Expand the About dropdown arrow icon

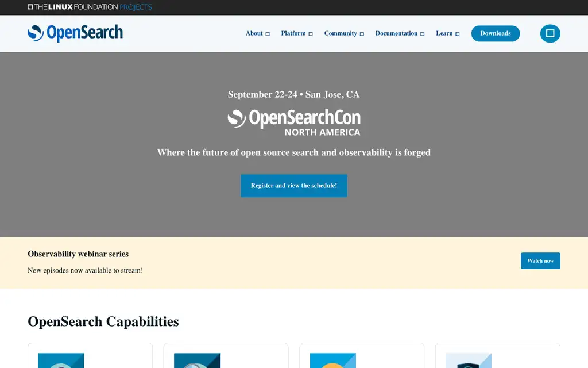pos(268,34)
